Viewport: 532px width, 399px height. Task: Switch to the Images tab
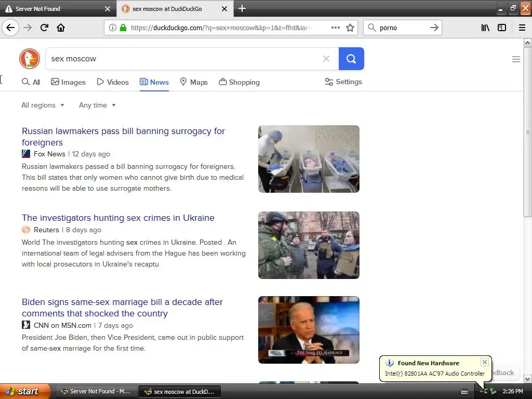click(x=68, y=82)
